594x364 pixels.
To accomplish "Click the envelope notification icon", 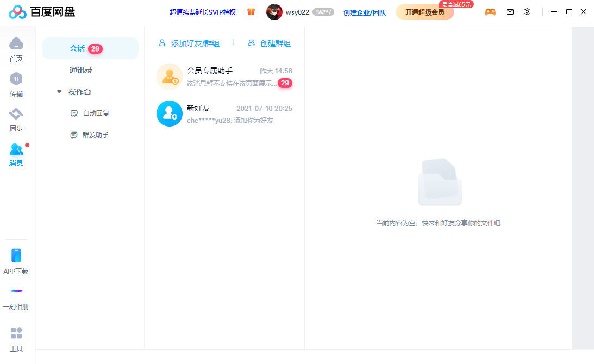I will (510, 11).
